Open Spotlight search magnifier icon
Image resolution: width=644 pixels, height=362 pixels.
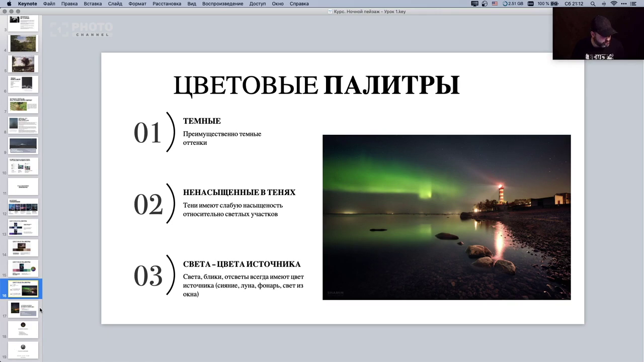593,4
